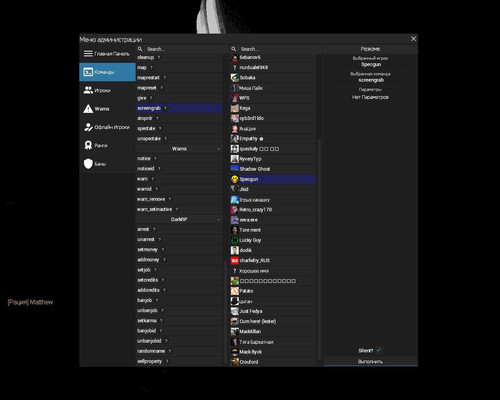Screen dimensions: 500x400
Task: Open the Баны bans tab
Action: pyautogui.click(x=107, y=164)
